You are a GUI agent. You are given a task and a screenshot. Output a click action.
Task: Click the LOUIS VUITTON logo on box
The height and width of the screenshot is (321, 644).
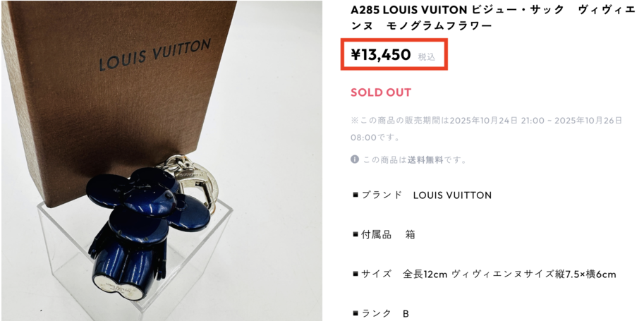coord(155,54)
